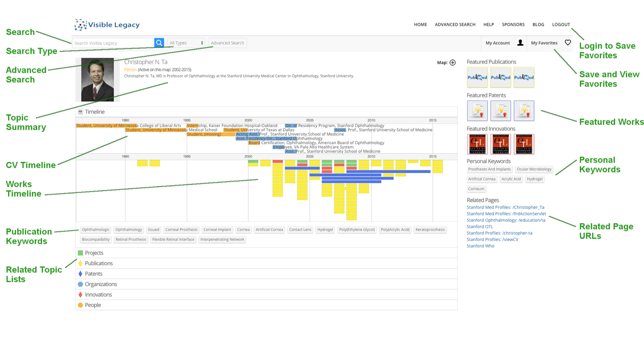Image resolution: width=644 pixels, height=337 pixels.
Task: Open the first OTL featured innovation
Action: 477,144
